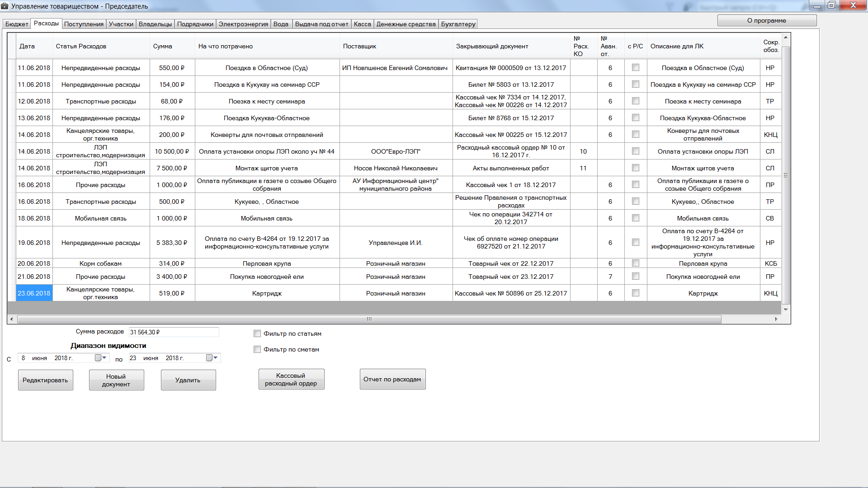The width and height of the screenshot is (868, 488).
Task: Click the app icon in title bar
Action: (x=5, y=6)
